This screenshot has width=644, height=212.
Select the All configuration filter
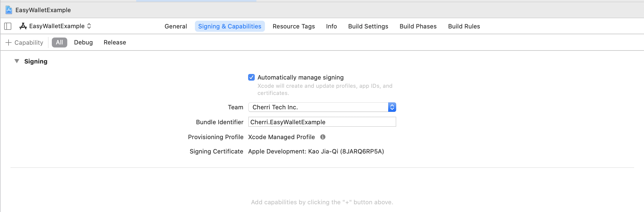click(x=60, y=43)
